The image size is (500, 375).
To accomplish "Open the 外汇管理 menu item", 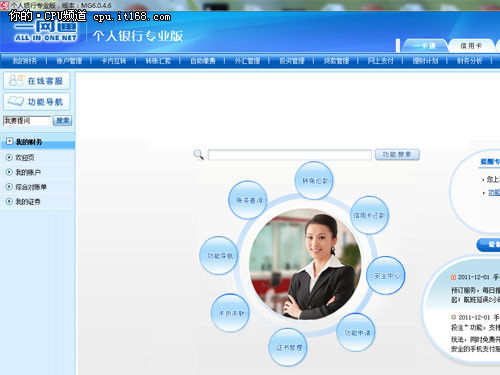I will pos(247,61).
